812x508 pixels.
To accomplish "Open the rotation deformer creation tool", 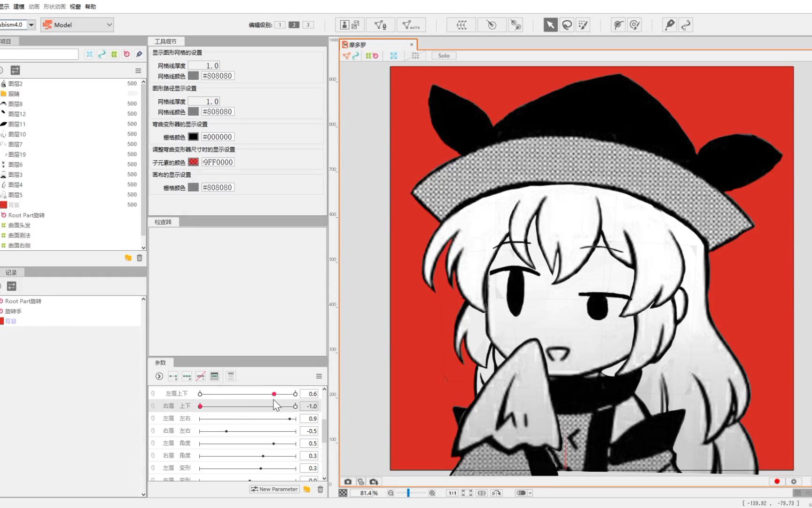I will tap(516, 25).
